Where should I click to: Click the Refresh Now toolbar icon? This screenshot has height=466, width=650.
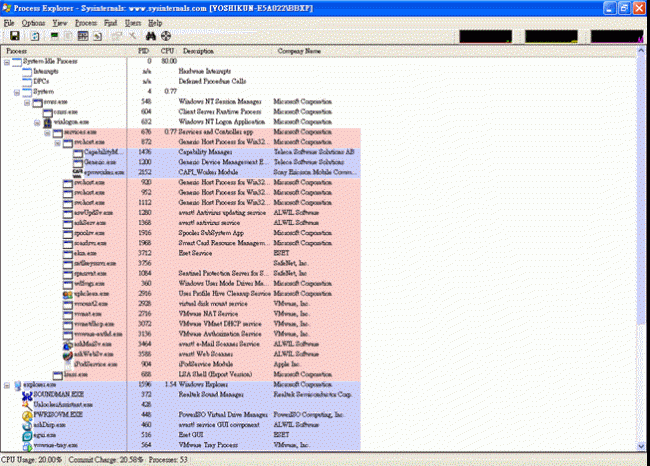coord(34,36)
